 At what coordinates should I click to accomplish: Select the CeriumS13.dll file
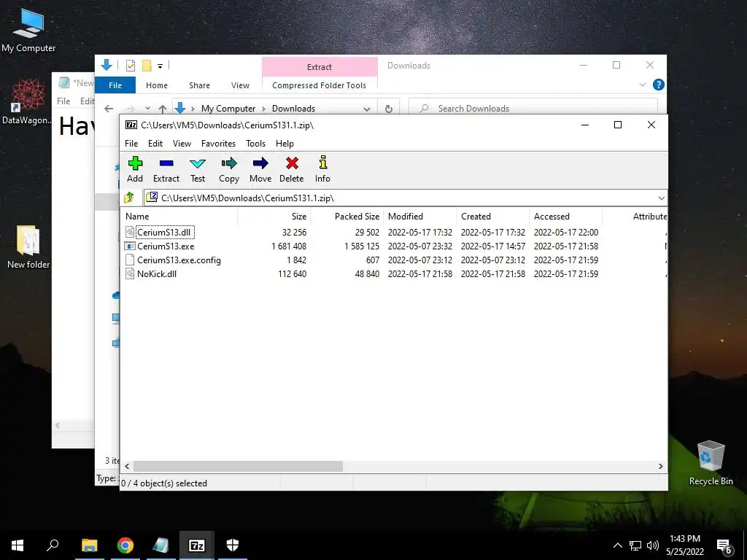click(x=164, y=233)
